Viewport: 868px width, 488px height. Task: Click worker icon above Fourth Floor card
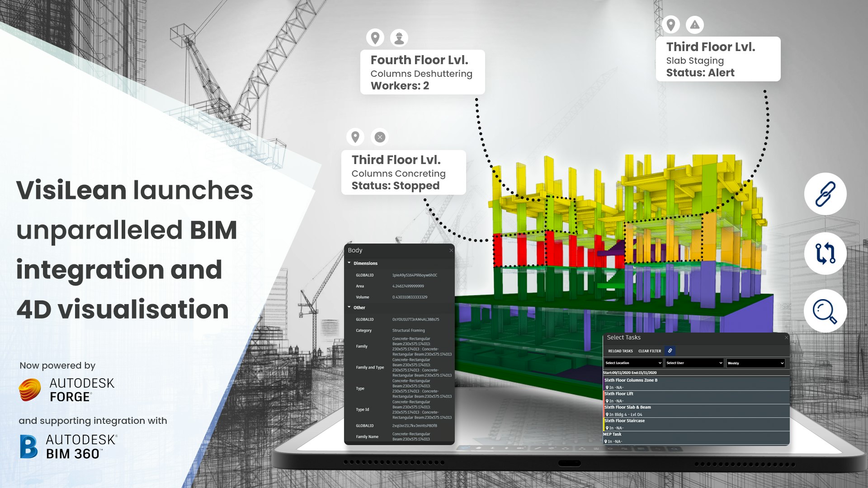(x=399, y=38)
